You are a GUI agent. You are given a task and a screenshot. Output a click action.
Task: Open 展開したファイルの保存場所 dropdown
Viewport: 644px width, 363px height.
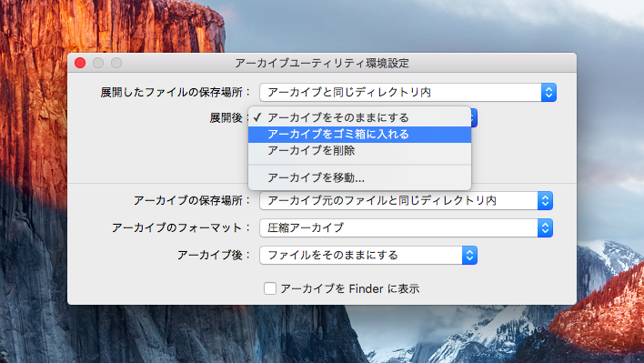(408, 93)
